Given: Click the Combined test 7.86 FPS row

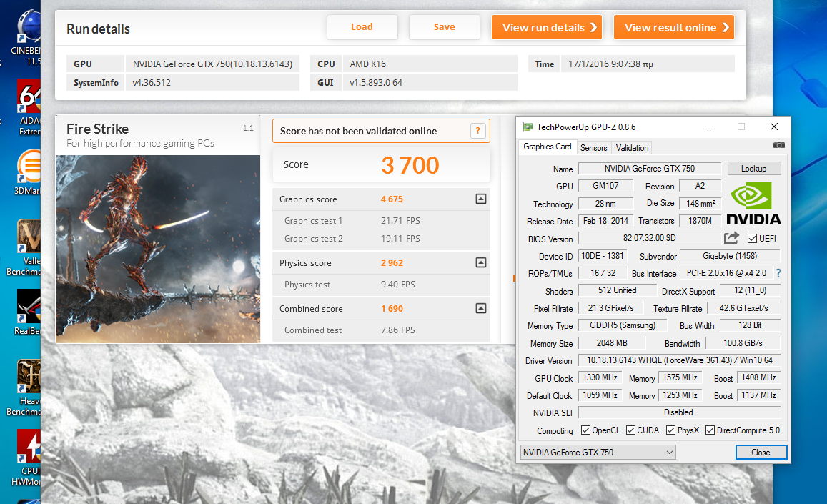Looking at the screenshot, I should (x=381, y=330).
